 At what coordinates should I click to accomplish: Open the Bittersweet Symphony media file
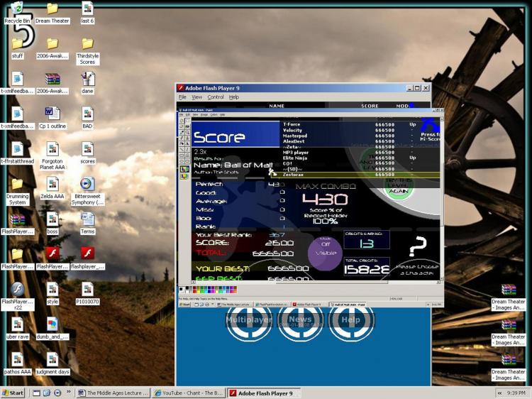coord(87,191)
